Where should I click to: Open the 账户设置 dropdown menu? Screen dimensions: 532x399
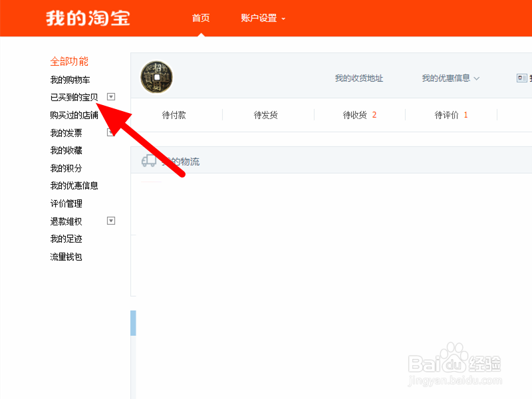point(263,18)
